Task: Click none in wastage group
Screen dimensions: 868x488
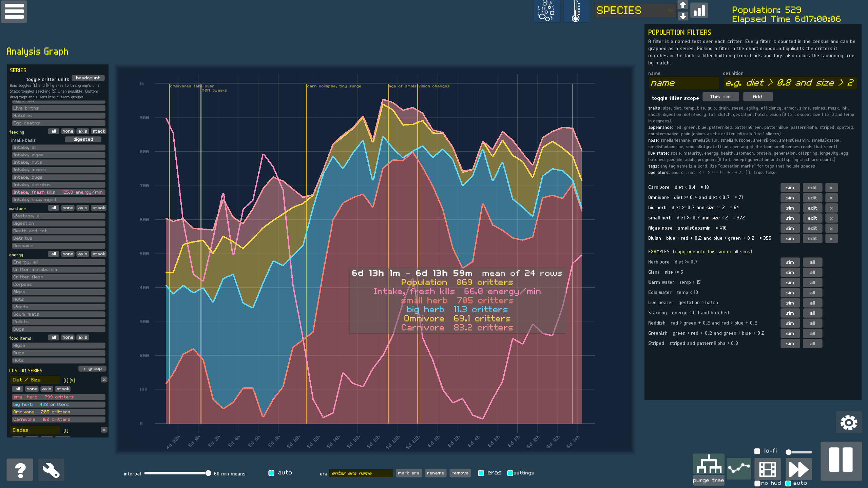Action: [68, 208]
